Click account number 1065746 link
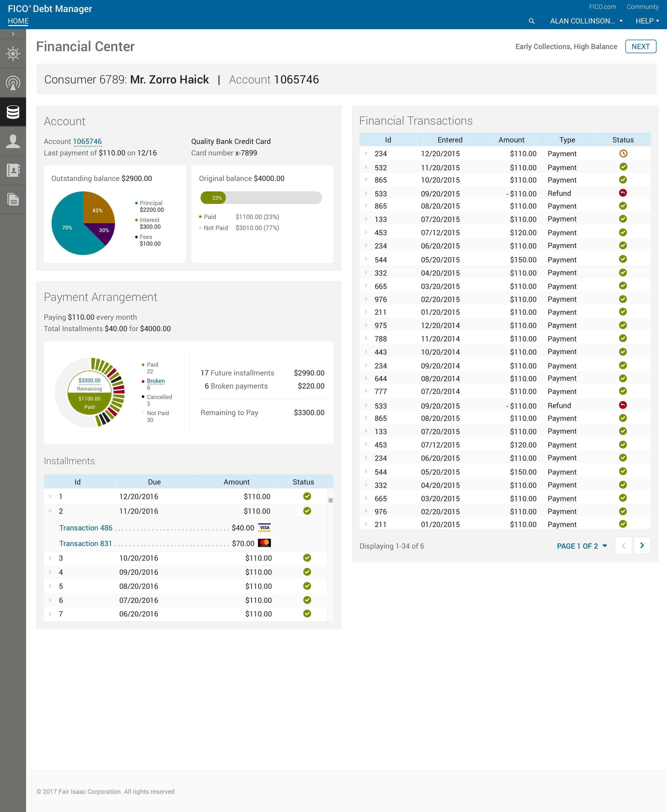The image size is (667, 812). click(87, 142)
